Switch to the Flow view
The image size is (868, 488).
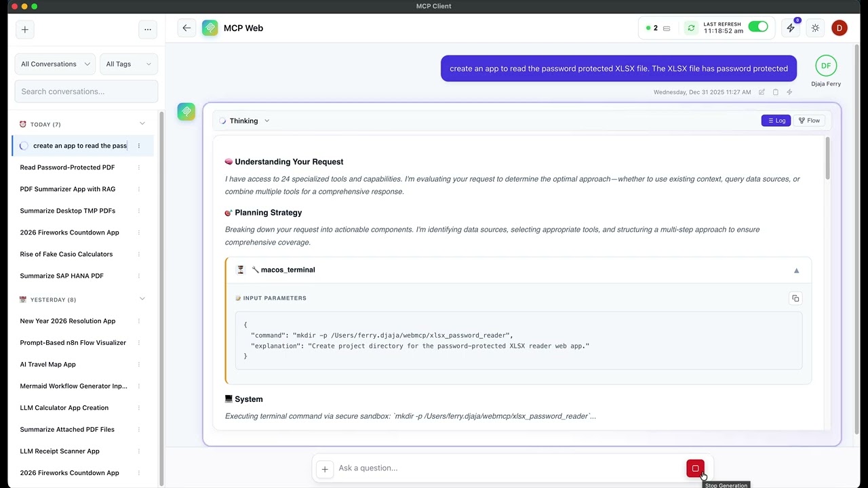coord(808,121)
